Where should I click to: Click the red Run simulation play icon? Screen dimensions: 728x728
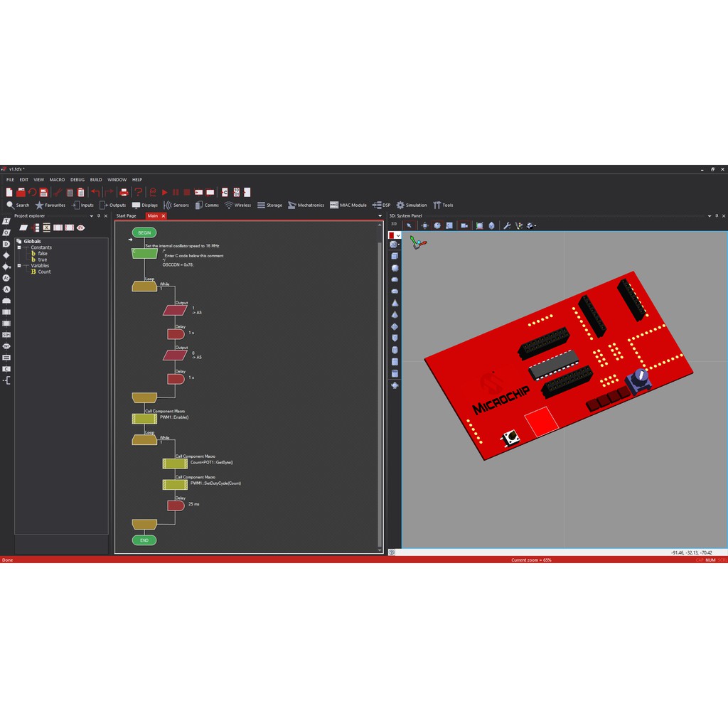pyautogui.click(x=165, y=192)
